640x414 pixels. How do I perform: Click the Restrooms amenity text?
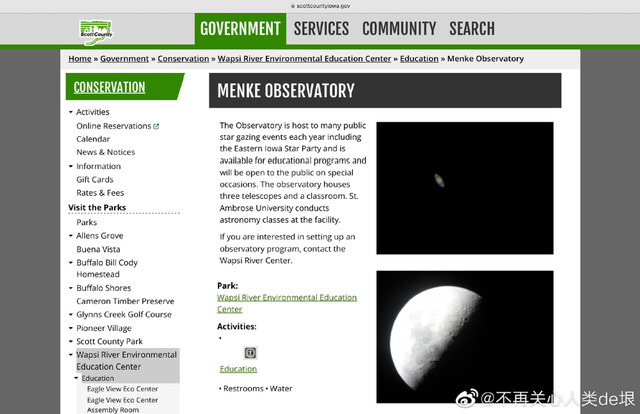(243, 389)
